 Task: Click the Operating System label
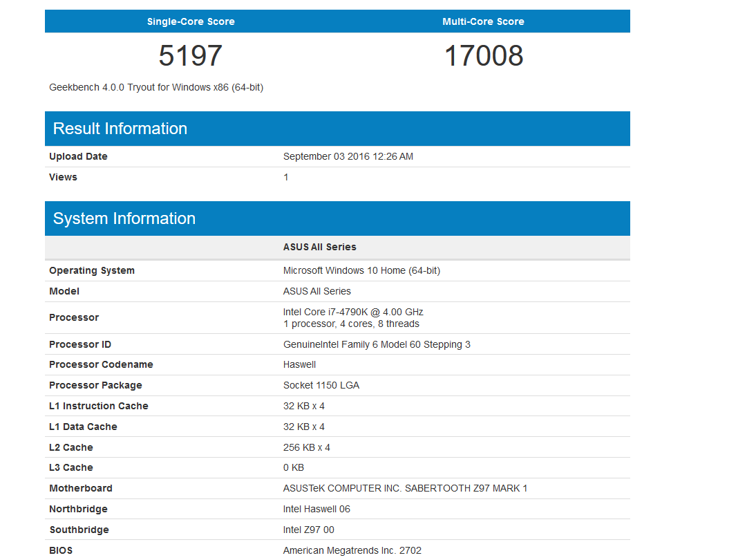[x=92, y=270]
